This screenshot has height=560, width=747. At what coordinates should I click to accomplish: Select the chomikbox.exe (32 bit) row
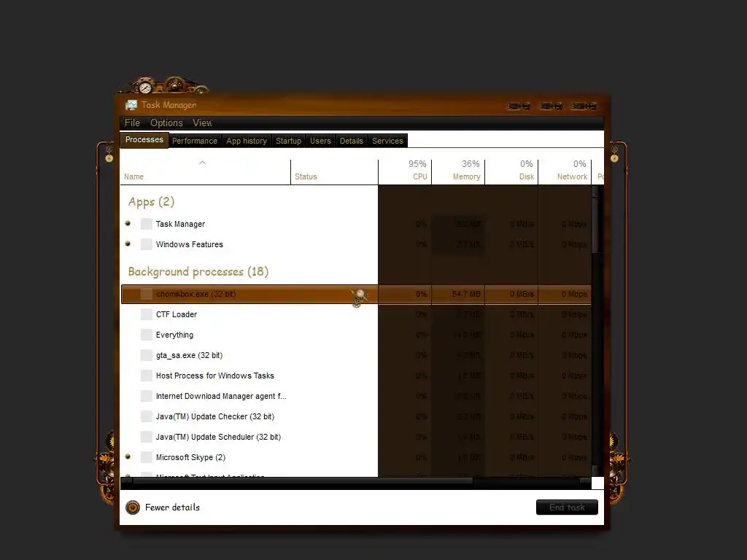click(x=356, y=295)
